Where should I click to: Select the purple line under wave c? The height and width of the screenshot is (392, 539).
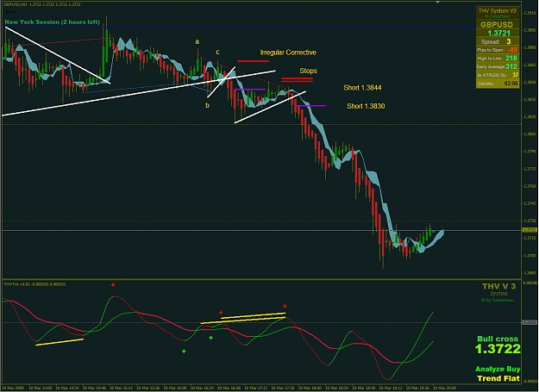[249, 90]
